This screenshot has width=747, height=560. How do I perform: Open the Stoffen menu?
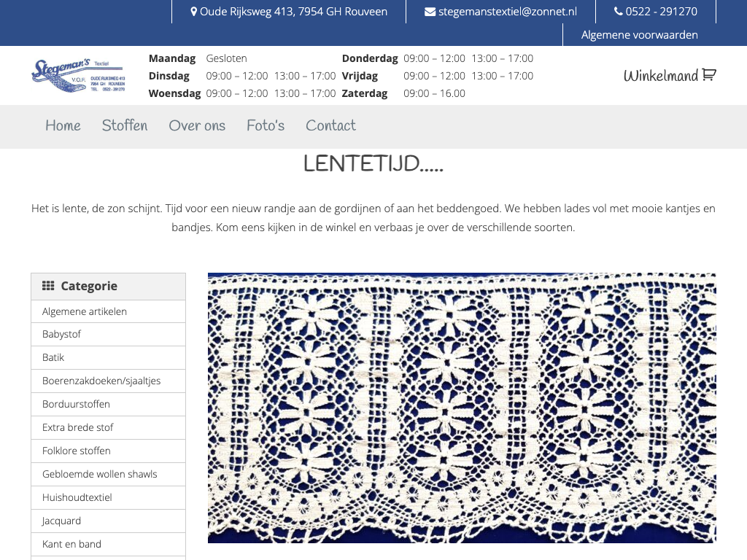125,125
